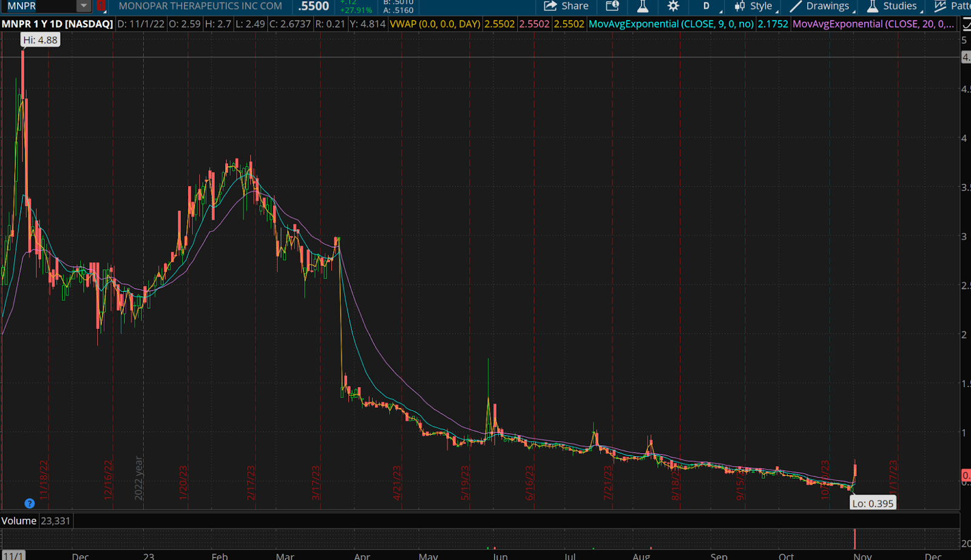This screenshot has width=971, height=560.
Task: Open the chart info card icon
Action: pos(612,6)
